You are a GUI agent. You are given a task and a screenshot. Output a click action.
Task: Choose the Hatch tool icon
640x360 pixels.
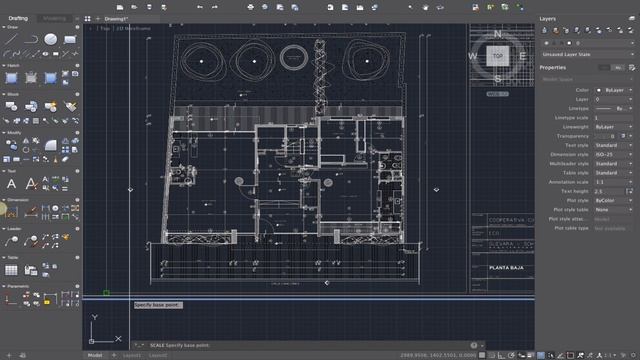point(11,78)
